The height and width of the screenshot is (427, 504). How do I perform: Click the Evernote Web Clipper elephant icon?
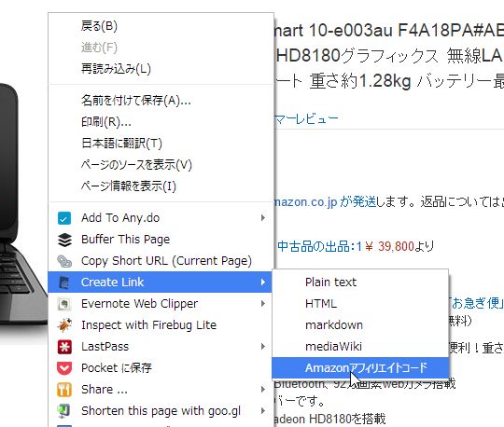64,304
